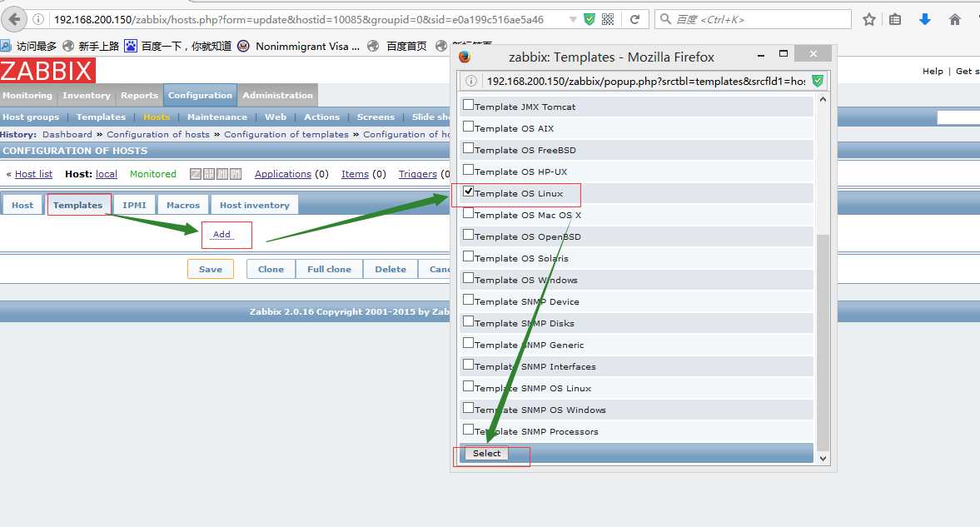Click the popup address bar shield icon

tap(818, 81)
